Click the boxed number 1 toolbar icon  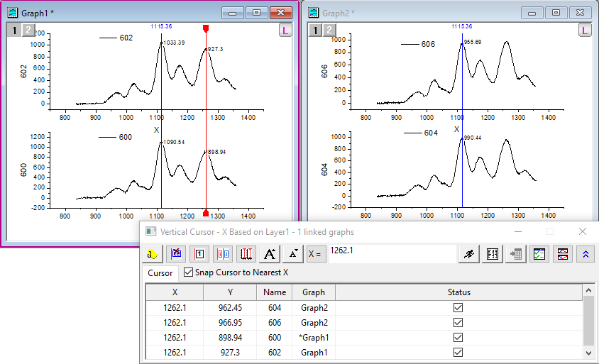[x=200, y=254]
